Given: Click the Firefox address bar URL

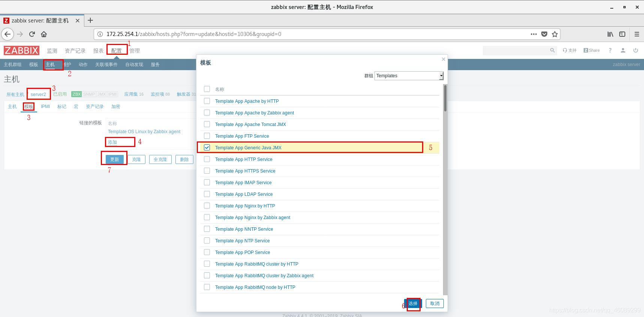Looking at the screenshot, I should pos(194,34).
